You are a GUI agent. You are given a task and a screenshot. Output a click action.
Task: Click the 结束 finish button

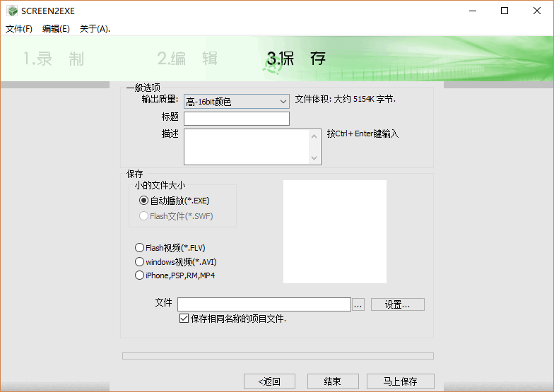(333, 381)
